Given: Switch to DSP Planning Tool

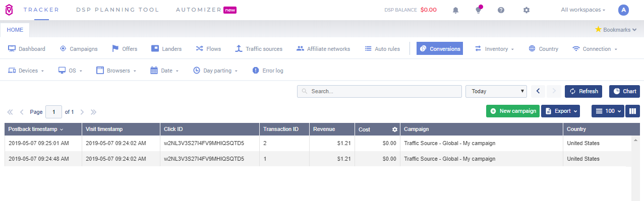Looking at the screenshot, I should [118, 10].
